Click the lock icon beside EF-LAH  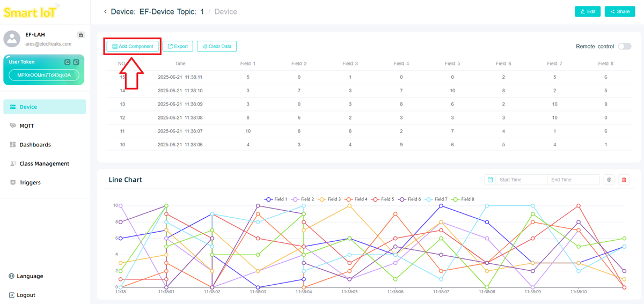(x=80, y=35)
